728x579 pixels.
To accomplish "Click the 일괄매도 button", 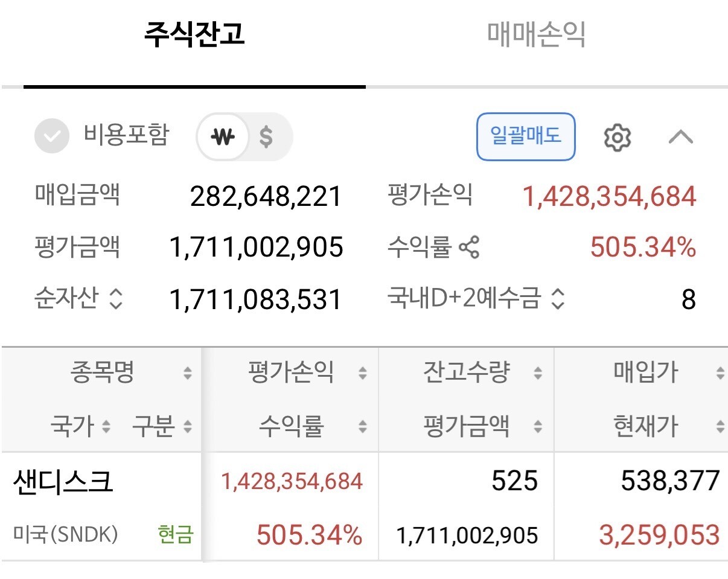I will click(526, 136).
